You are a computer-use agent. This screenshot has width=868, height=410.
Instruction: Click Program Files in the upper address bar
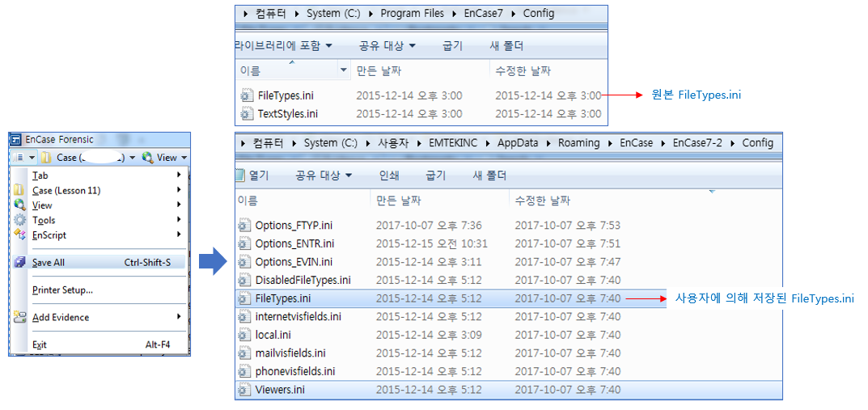coord(412,13)
